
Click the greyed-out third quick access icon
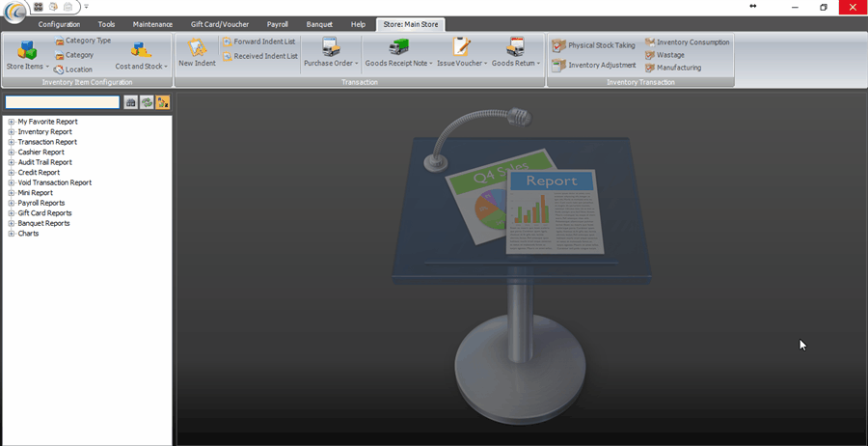coord(68,7)
